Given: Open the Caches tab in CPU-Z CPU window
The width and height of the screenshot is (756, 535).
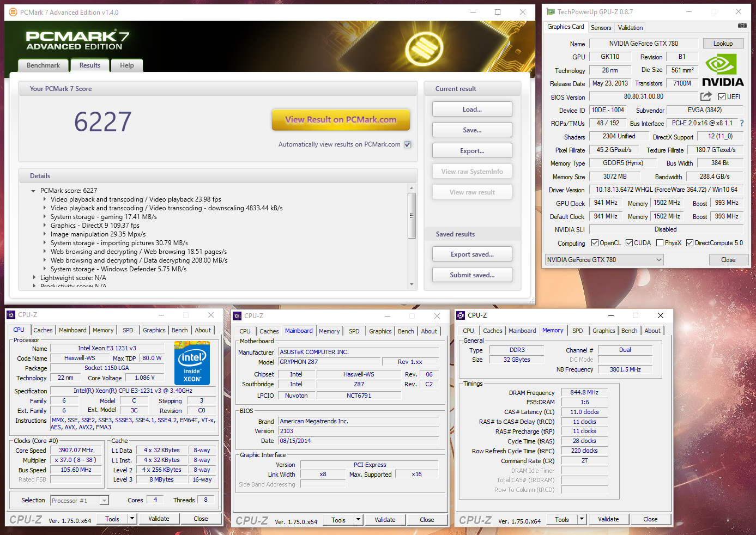Looking at the screenshot, I should (x=43, y=330).
